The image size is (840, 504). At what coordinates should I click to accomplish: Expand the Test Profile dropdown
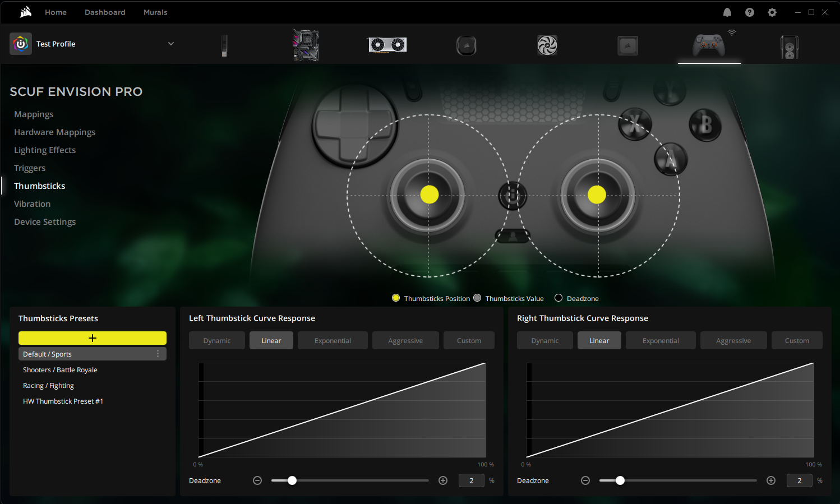(170, 44)
